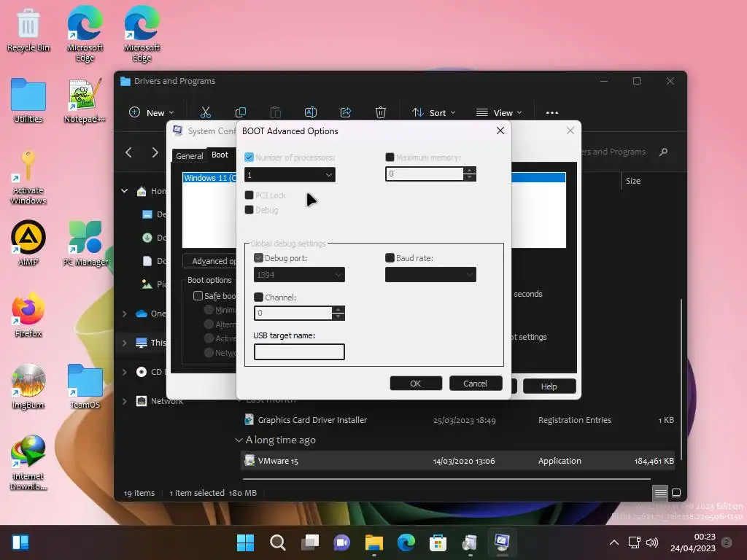
Task: Toggle PCI Lock checkbox
Action: tap(249, 195)
